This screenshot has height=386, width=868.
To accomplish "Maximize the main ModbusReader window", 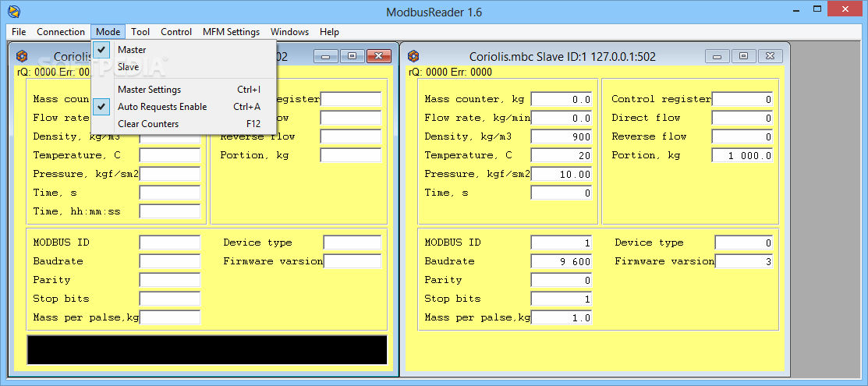I will [817, 9].
